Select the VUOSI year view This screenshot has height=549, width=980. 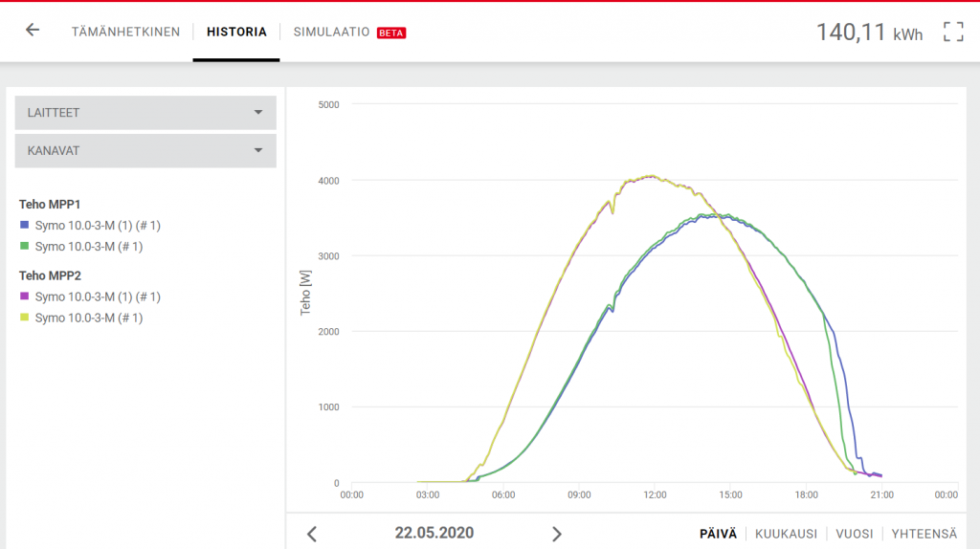pyautogui.click(x=854, y=534)
